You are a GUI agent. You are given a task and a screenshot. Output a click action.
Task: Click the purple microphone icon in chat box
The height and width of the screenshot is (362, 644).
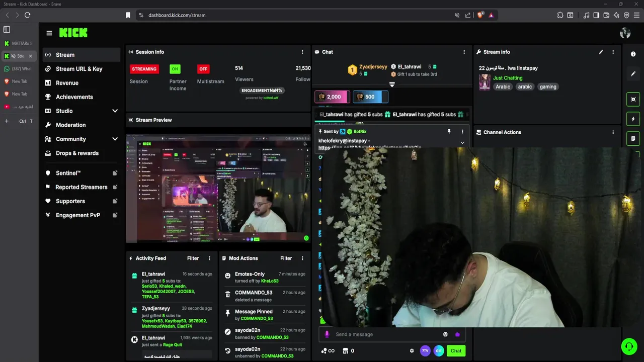tap(327, 334)
